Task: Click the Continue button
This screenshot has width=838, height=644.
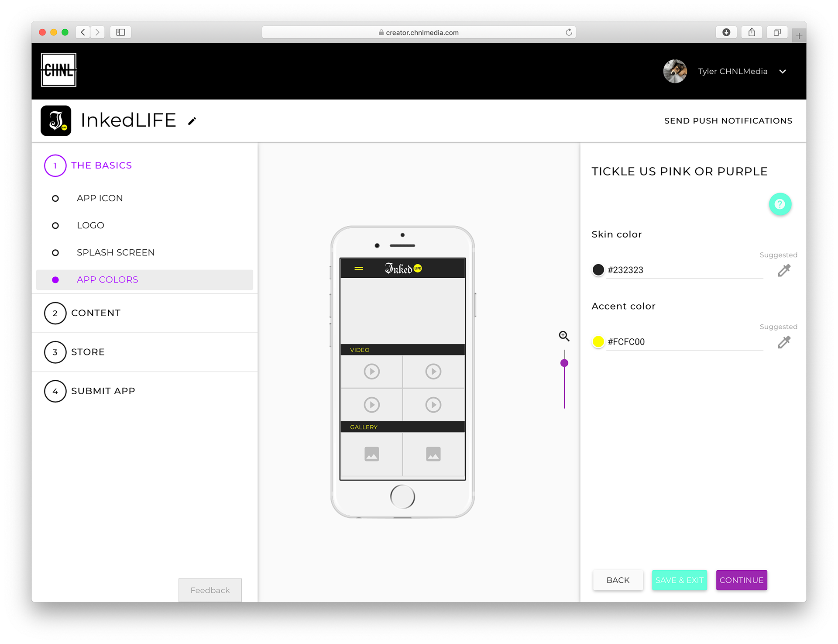Action: [742, 580]
